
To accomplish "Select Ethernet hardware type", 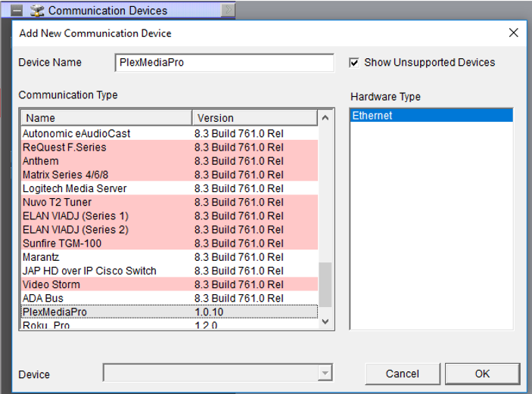I will coord(431,116).
